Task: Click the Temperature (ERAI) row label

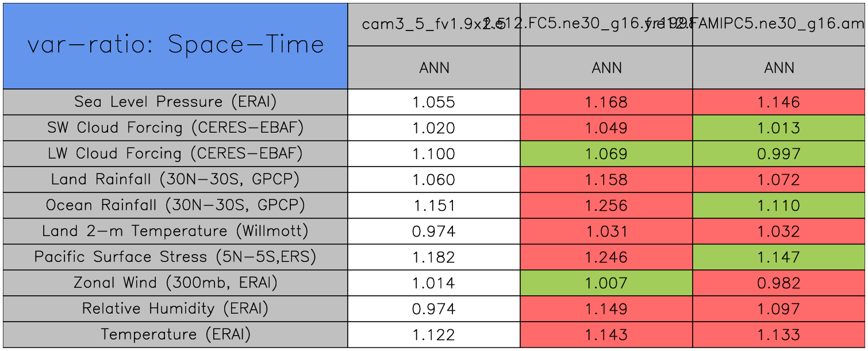Action: click(x=175, y=335)
